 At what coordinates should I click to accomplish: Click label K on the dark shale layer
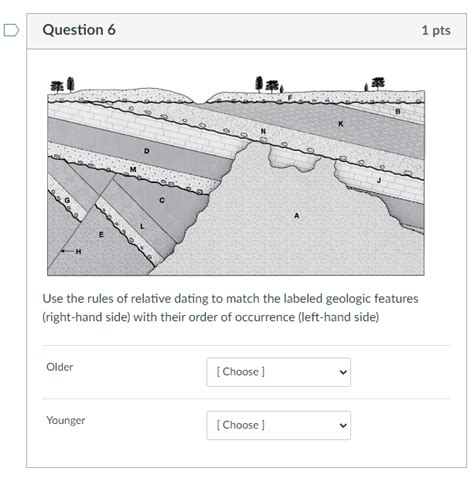(340, 124)
